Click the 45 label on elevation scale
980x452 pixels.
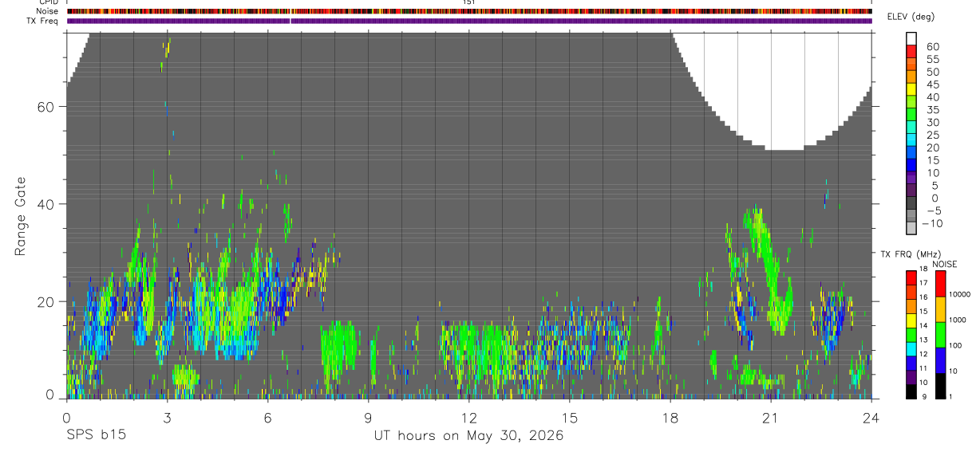pos(932,85)
